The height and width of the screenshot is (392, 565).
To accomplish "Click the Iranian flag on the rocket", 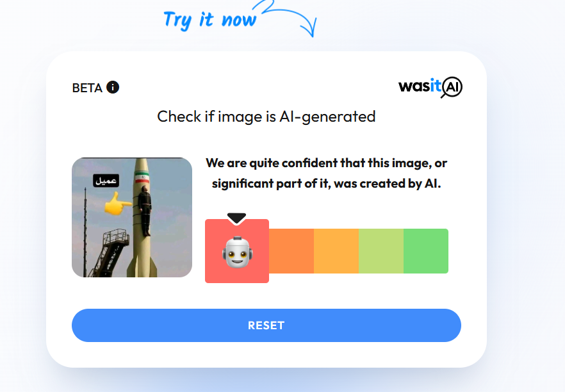I will pos(142,178).
